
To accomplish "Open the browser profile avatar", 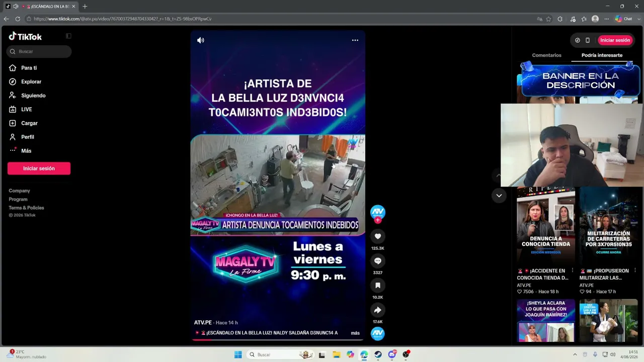I will (x=595, y=19).
